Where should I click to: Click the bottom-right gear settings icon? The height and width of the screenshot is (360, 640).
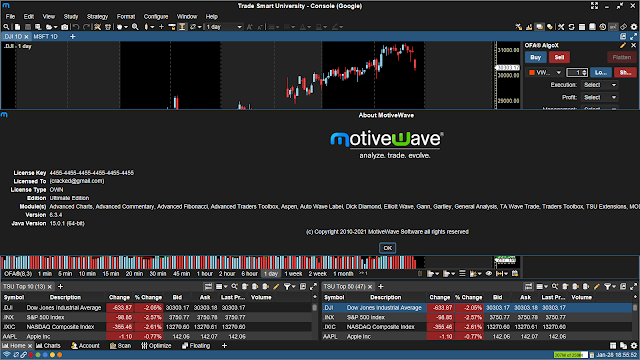point(634,346)
